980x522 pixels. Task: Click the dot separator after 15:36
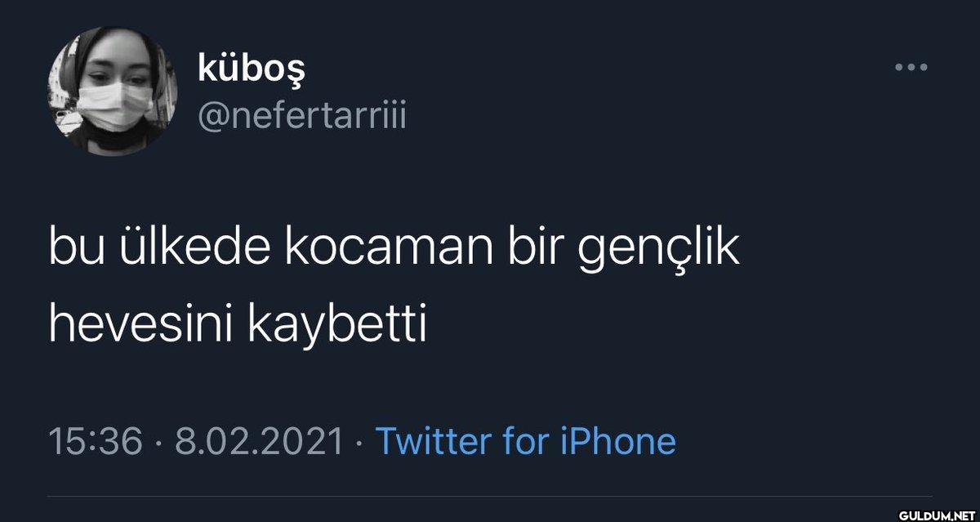157,444
